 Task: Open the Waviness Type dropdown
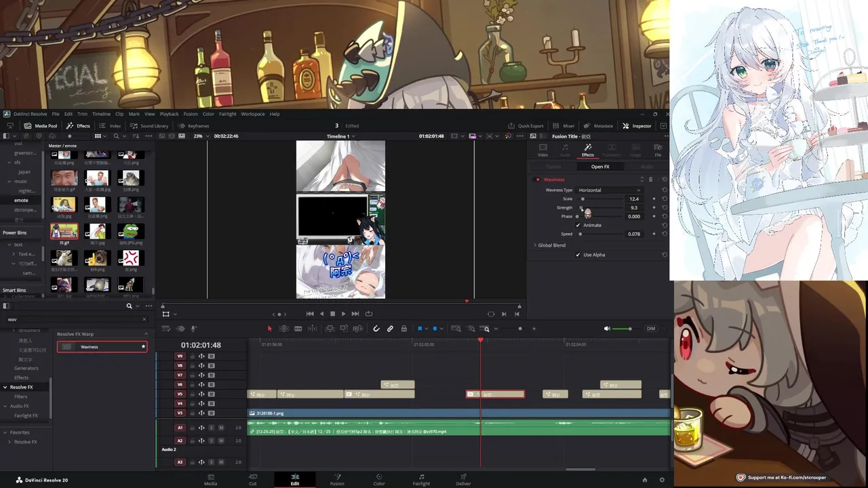click(609, 190)
